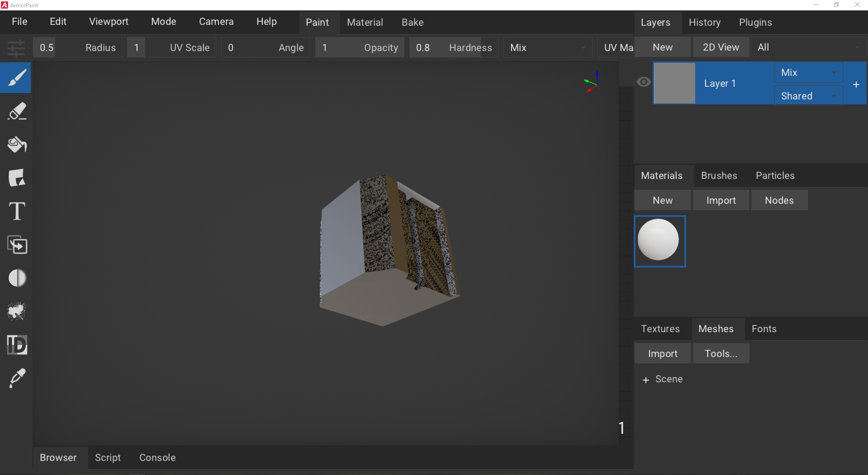Screen dimensions: 868x475
Task: Select the Decal tool
Action: coord(16,178)
